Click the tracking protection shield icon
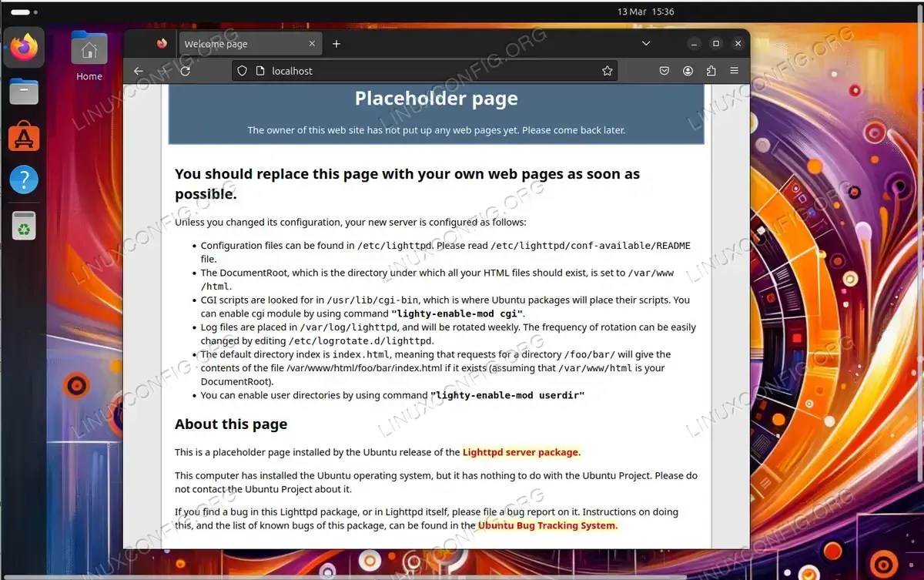Image resolution: width=924 pixels, height=580 pixels. (242, 71)
